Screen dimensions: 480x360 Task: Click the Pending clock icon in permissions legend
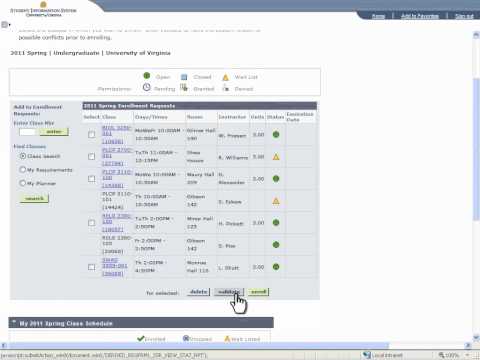coord(147,87)
